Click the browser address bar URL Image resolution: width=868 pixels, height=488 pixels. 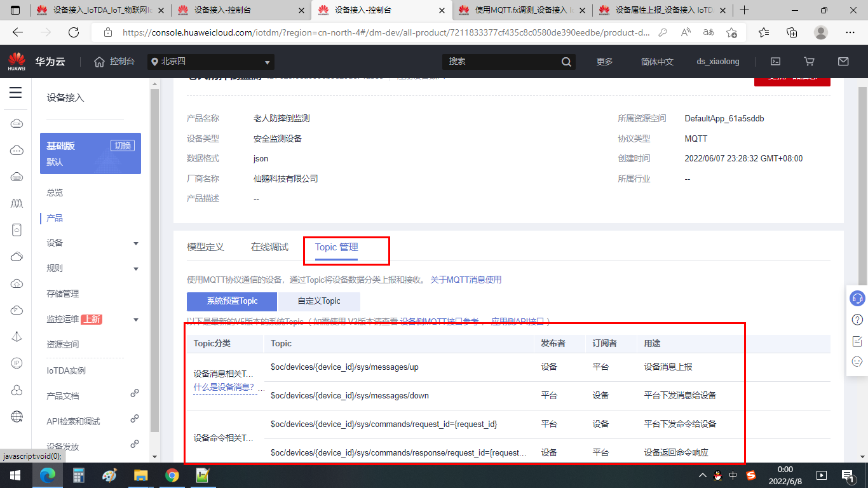click(386, 32)
